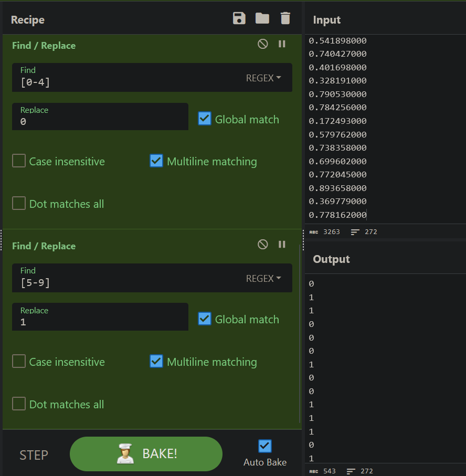Viewport: 466px width, 476px height.
Task: Set breakpoint on the first Find / Replace
Action: coord(282,44)
